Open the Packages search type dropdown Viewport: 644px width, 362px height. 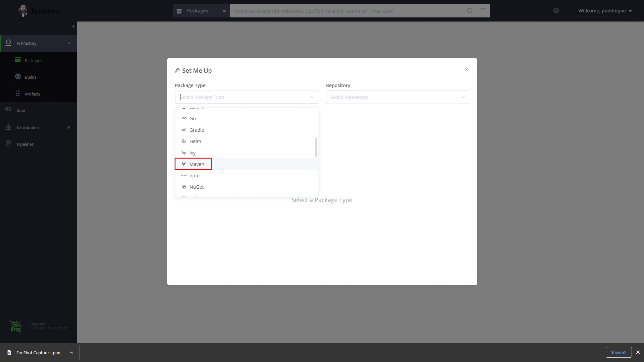point(201,11)
